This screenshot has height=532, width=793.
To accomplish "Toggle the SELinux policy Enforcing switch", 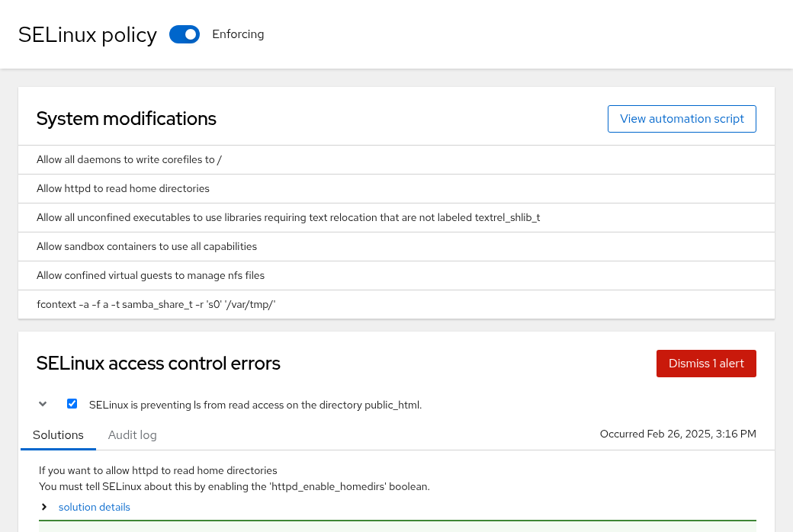I will pos(184,34).
